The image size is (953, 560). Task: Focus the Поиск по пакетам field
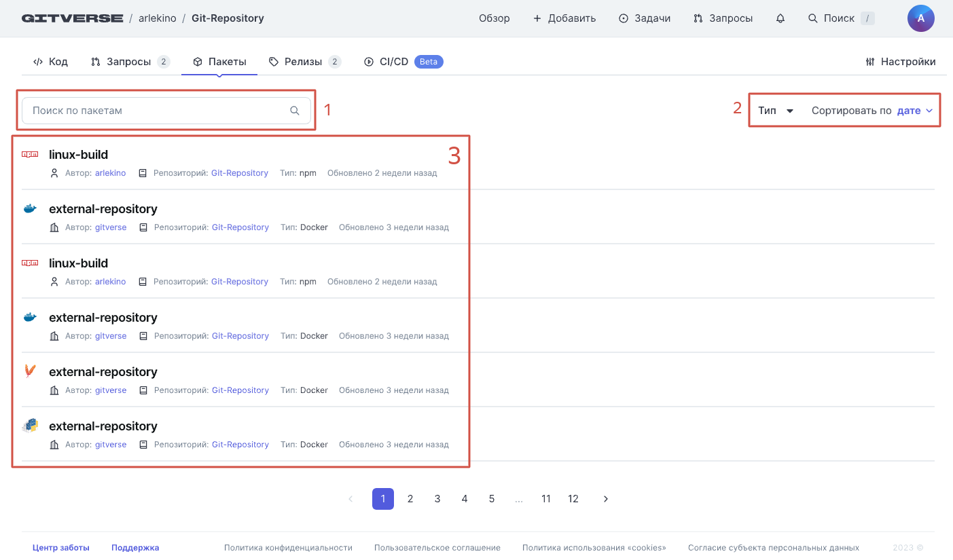click(166, 111)
